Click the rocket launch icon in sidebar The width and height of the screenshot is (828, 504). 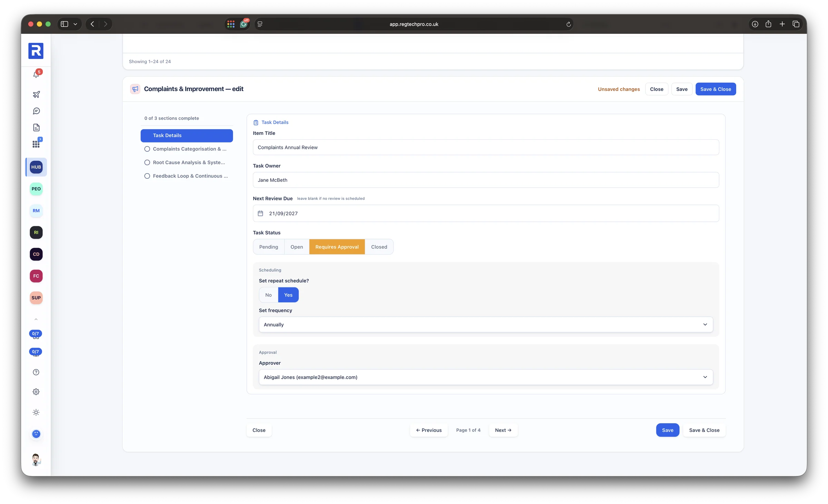point(36,94)
